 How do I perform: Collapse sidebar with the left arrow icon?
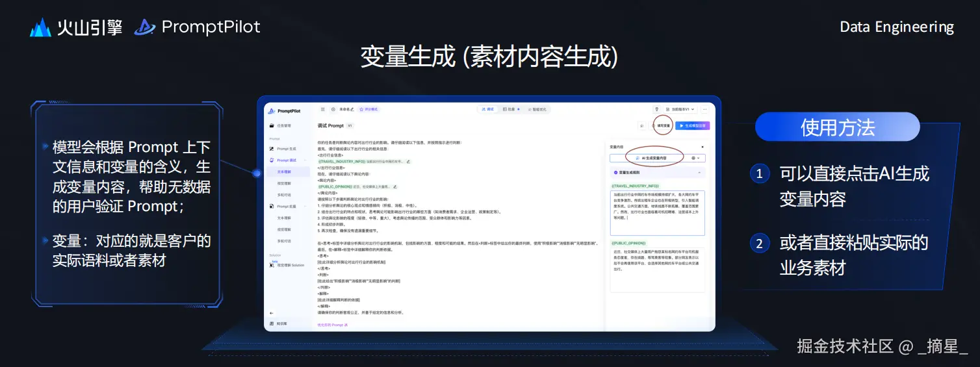click(271, 313)
